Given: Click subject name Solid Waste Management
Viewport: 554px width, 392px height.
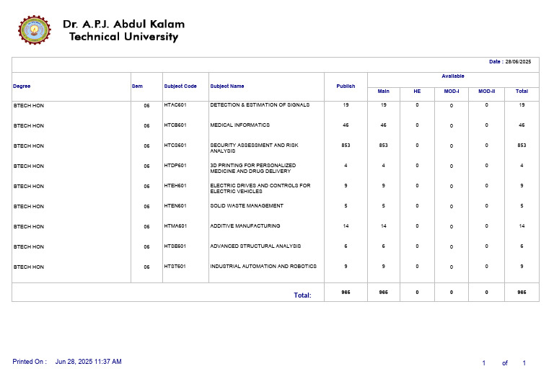Looking at the screenshot, I should (247, 205).
